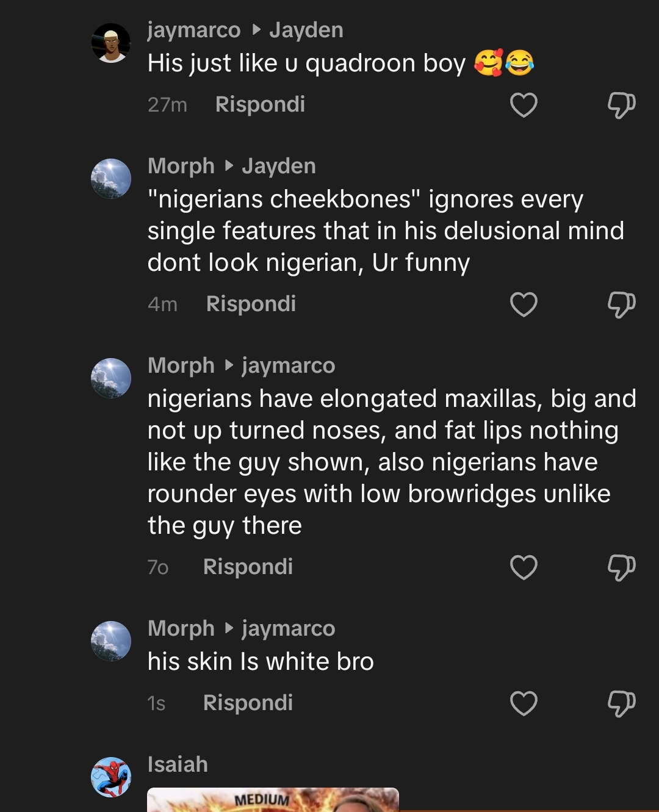
Task: Tap Rispondi on Morph's 4m comment
Action: (251, 304)
